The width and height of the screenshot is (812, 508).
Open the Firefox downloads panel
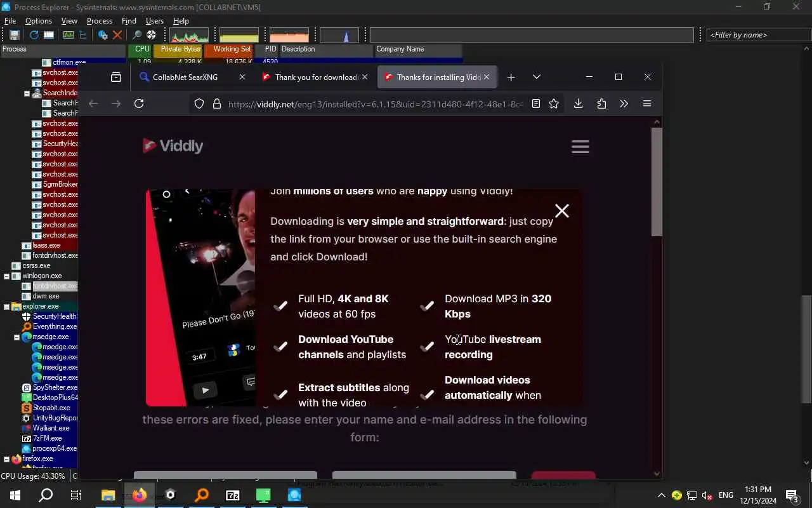(578, 104)
